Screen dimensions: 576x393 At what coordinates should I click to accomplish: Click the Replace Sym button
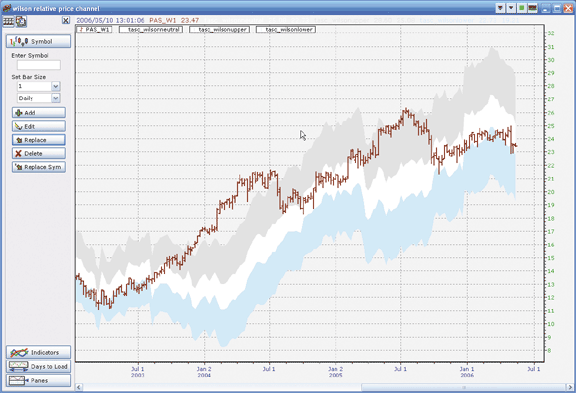click(x=39, y=167)
